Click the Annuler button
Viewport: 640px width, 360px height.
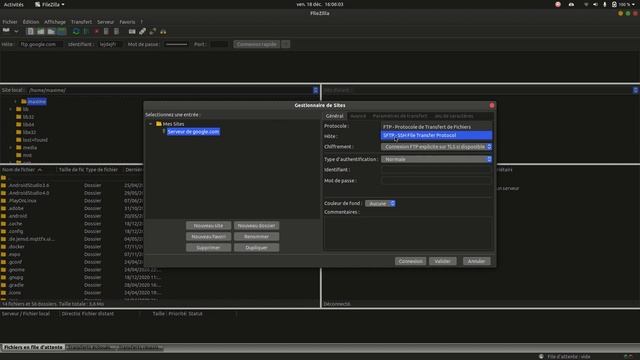click(476, 261)
